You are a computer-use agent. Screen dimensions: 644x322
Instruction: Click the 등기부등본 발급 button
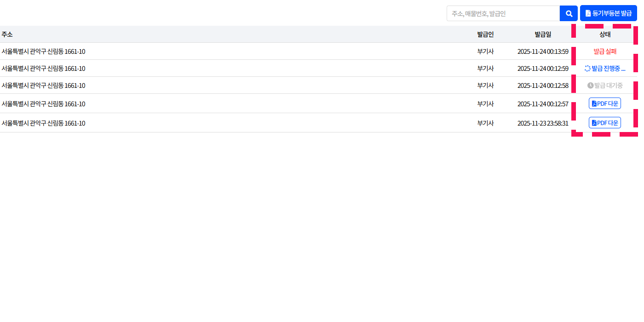coord(608,13)
